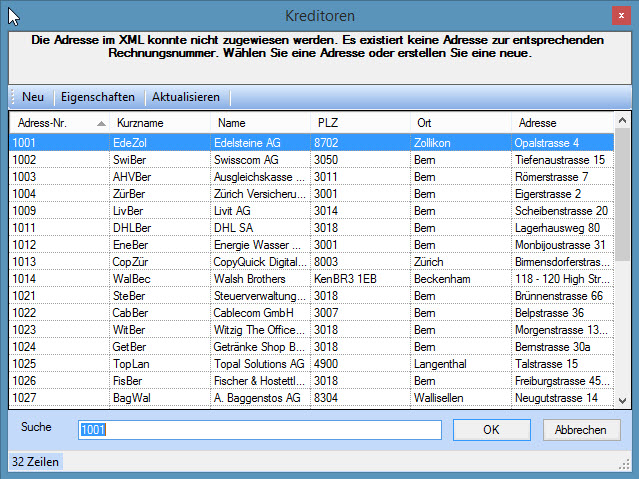Viewport: 639px width, 479px height.
Task: Confirm selection with the OK button
Action: tap(490, 429)
